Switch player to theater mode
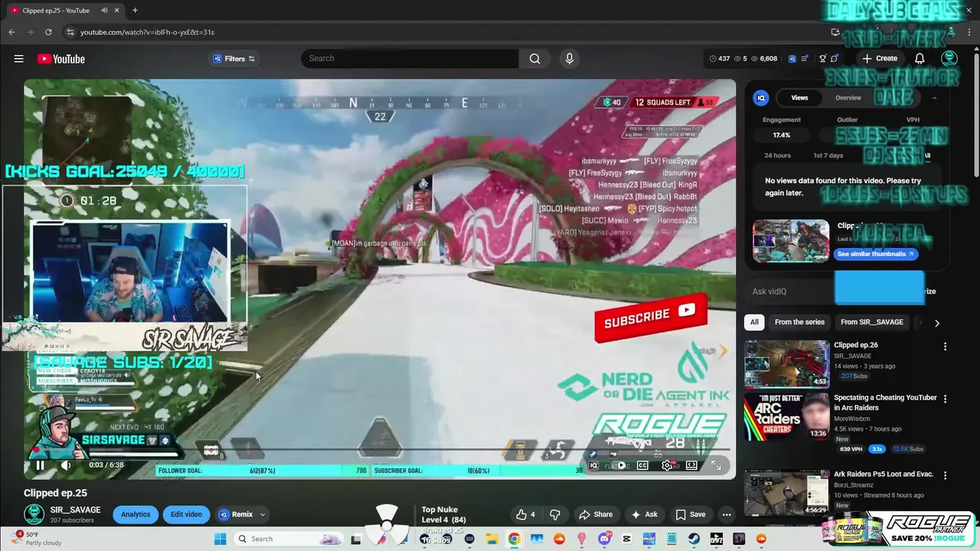The height and width of the screenshot is (551, 980). pos(691,465)
